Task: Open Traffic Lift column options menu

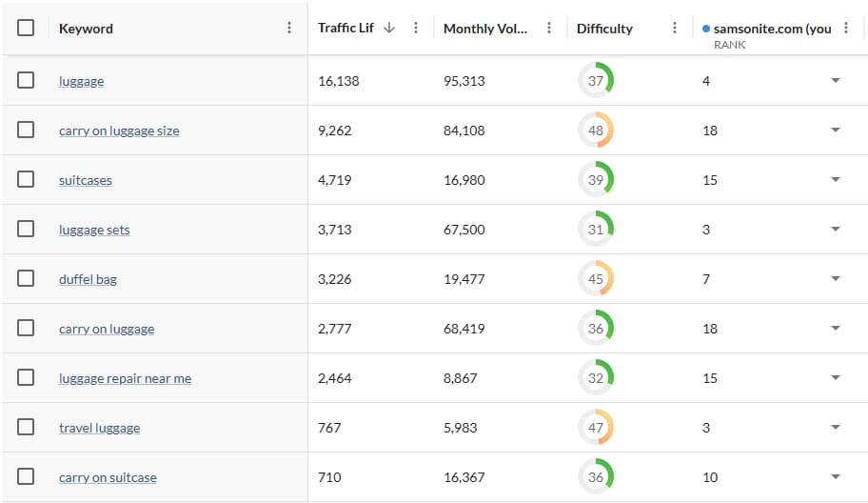Action: pyautogui.click(x=416, y=29)
